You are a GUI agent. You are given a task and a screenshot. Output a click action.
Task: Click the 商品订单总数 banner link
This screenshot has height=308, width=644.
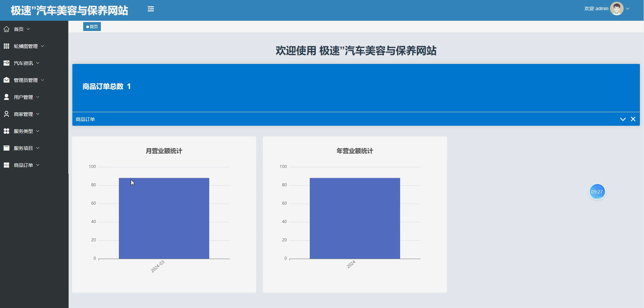(x=105, y=87)
